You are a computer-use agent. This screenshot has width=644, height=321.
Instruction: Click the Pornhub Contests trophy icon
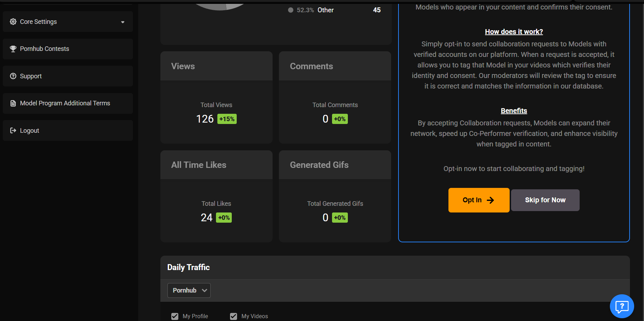click(13, 49)
